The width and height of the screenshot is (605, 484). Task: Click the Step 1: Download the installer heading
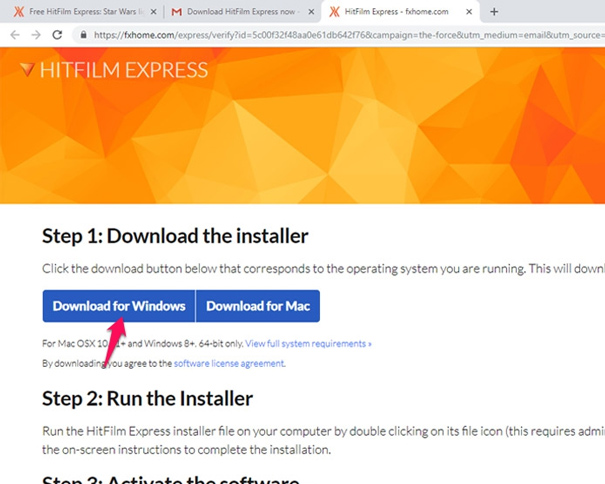(175, 236)
